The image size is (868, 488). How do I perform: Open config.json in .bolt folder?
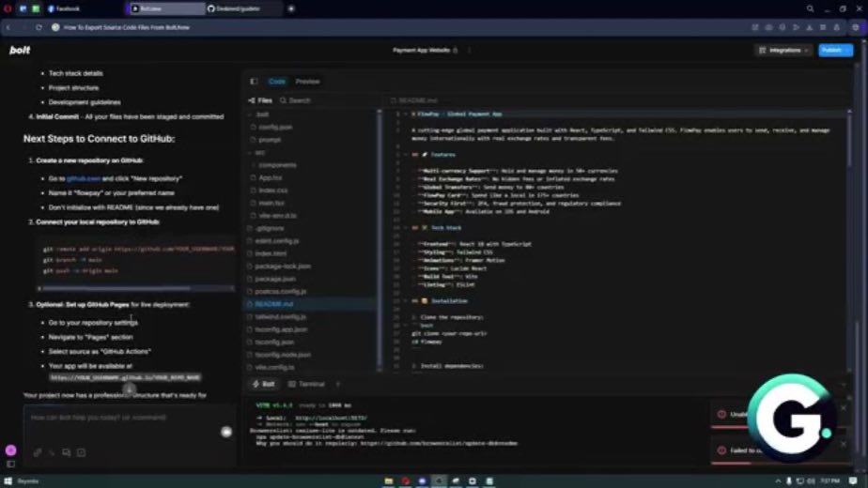coord(275,128)
